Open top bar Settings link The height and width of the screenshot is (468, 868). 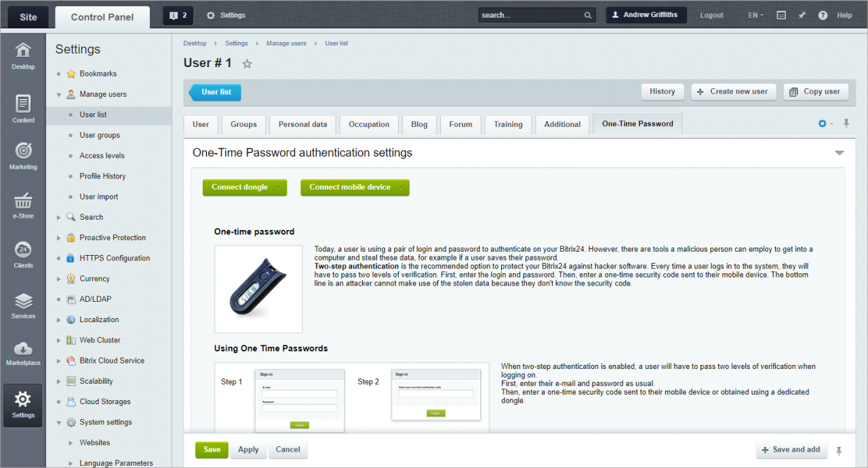click(x=226, y=15)
